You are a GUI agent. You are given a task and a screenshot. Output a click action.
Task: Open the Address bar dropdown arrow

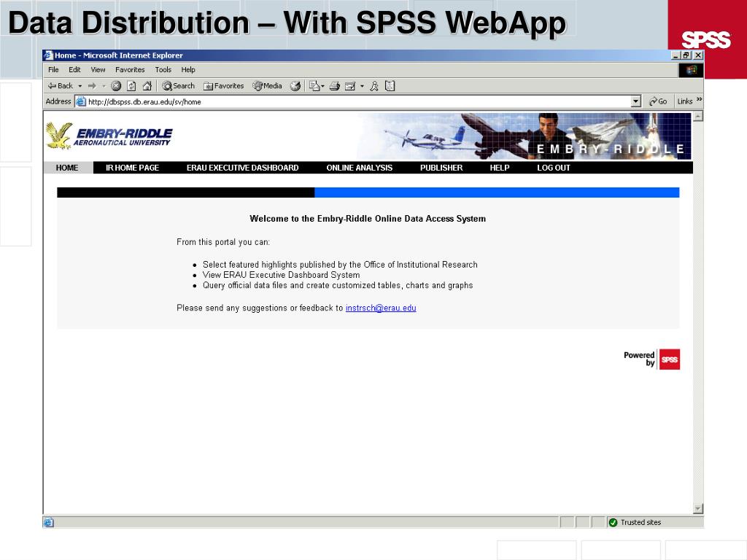pos(636,101)
